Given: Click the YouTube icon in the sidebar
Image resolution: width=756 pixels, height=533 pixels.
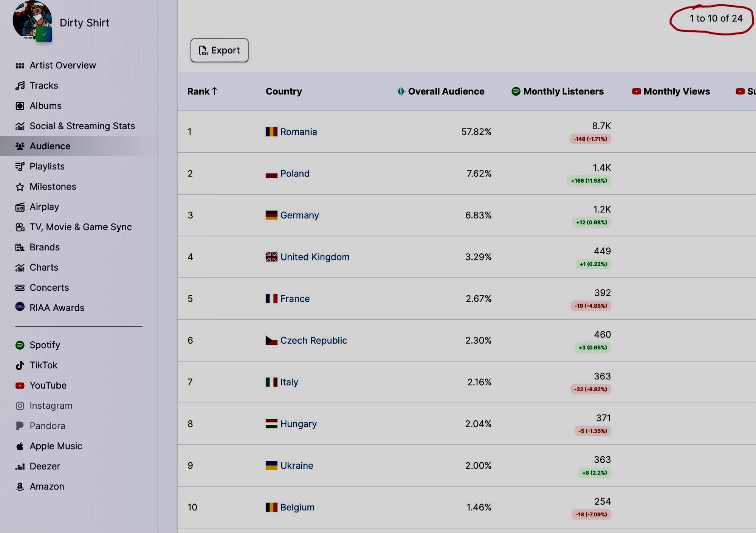Looking at the screenshot, I should click(20, 386).
